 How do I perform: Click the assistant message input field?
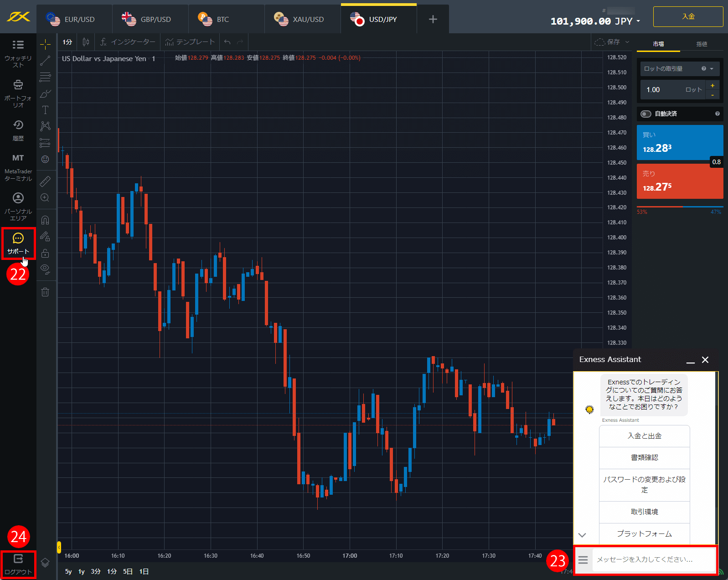[x=654, y=559]
